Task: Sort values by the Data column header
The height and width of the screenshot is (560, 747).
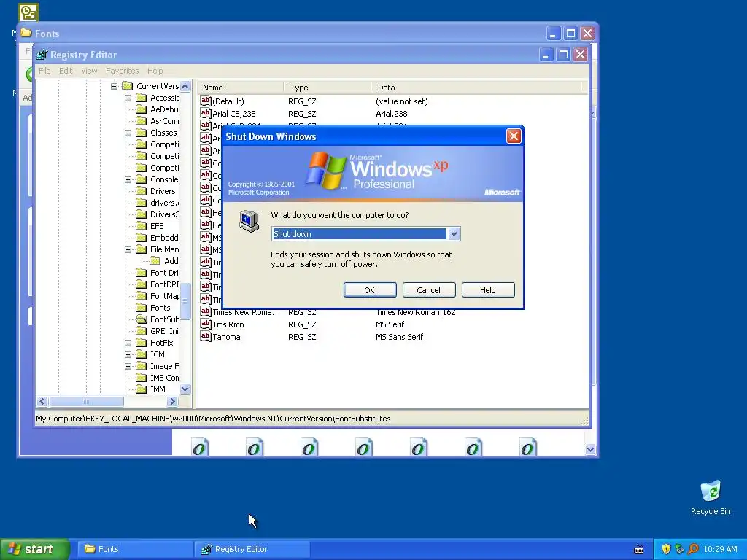Action: click(x=476, y=87)
